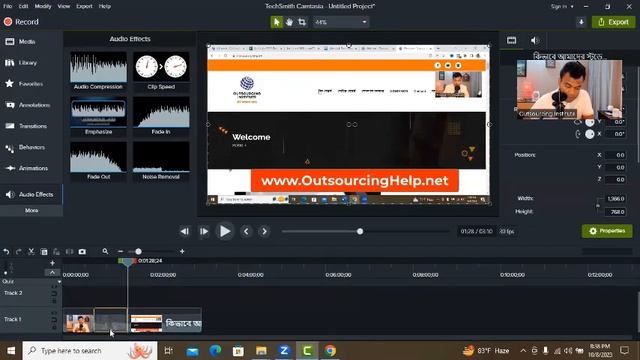640x360 pixels.
Task: Select the Clip Speed effect
Action: [x=161, y=71]
